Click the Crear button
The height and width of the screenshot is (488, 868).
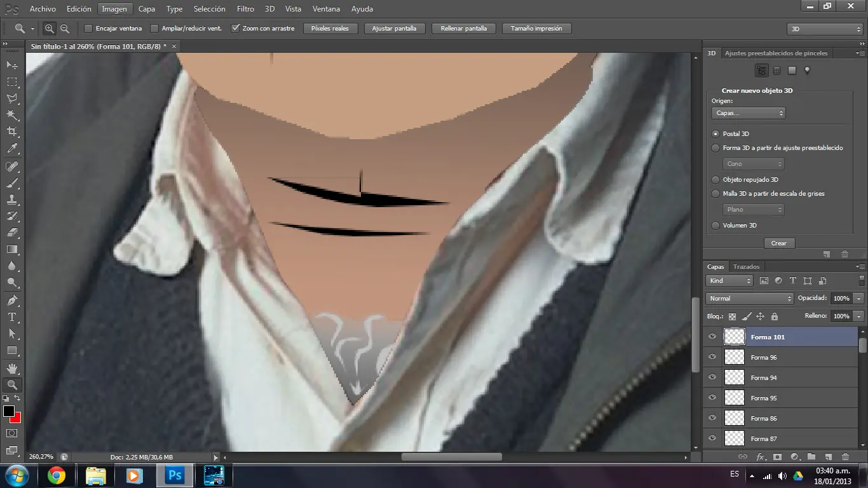point(779,243)
